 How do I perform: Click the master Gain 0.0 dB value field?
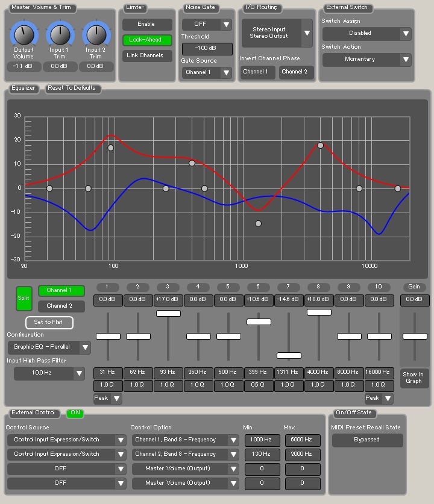pos(414,300)
